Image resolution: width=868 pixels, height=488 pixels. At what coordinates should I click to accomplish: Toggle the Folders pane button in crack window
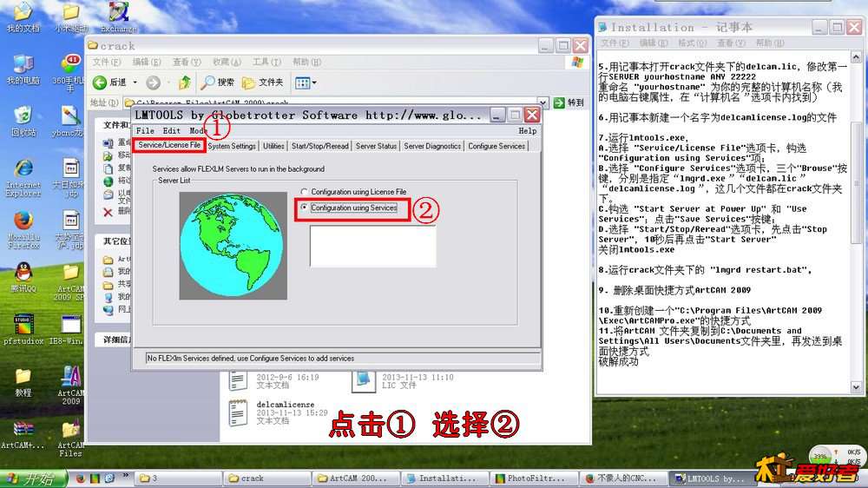point(262,82)
